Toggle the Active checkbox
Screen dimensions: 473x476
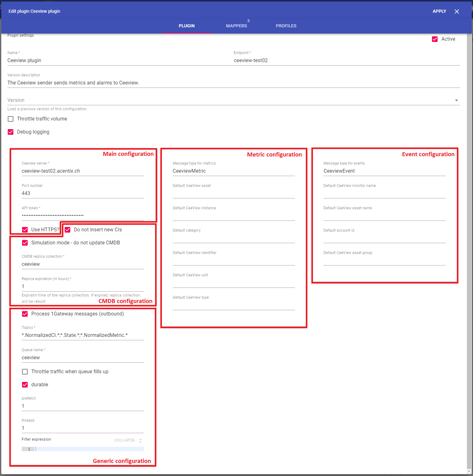435,39
